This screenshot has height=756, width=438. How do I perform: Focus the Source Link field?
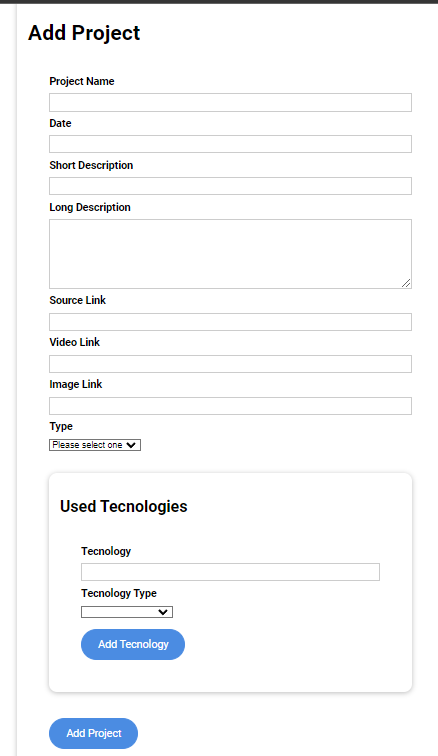click(230, 322)
